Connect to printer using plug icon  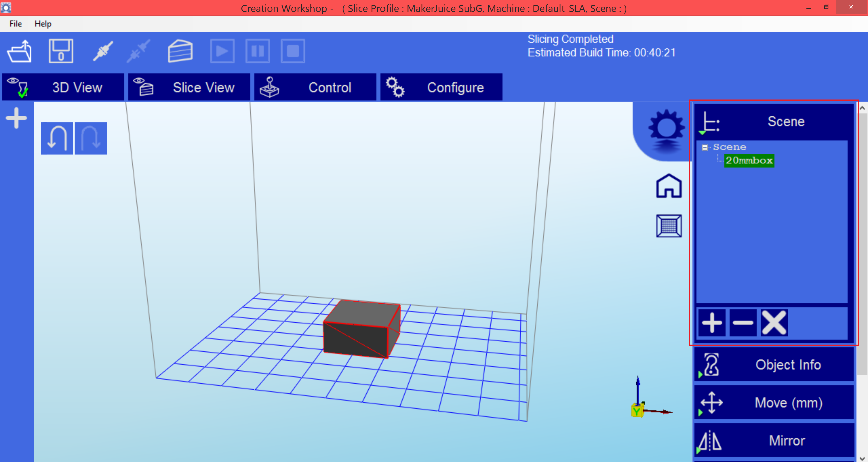[103, 51]
